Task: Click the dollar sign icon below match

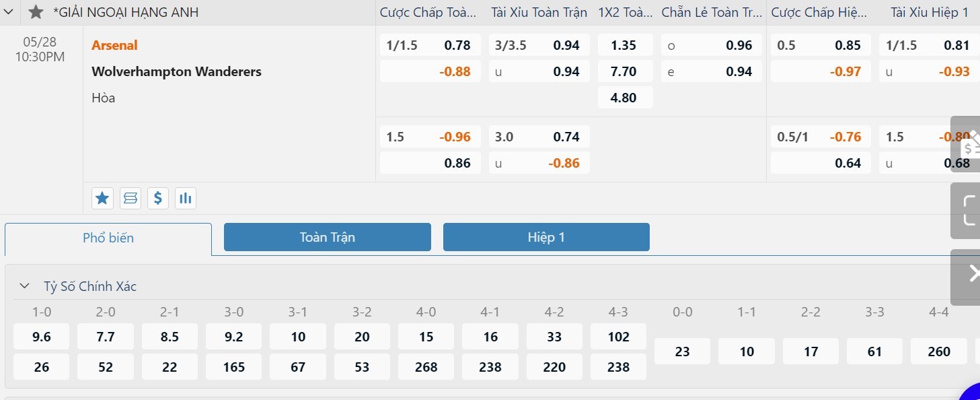Action: pyautogui.click(x=158, y=198)
